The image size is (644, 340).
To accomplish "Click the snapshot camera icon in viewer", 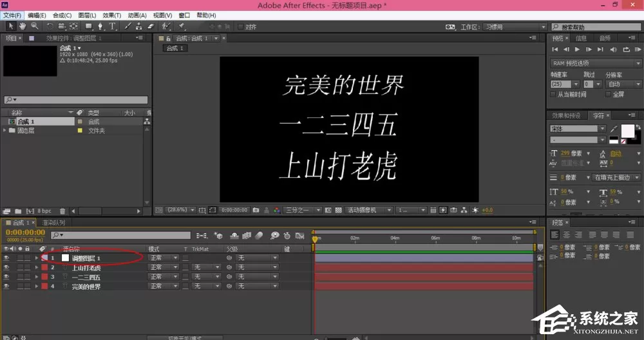I will click(256, 210).
